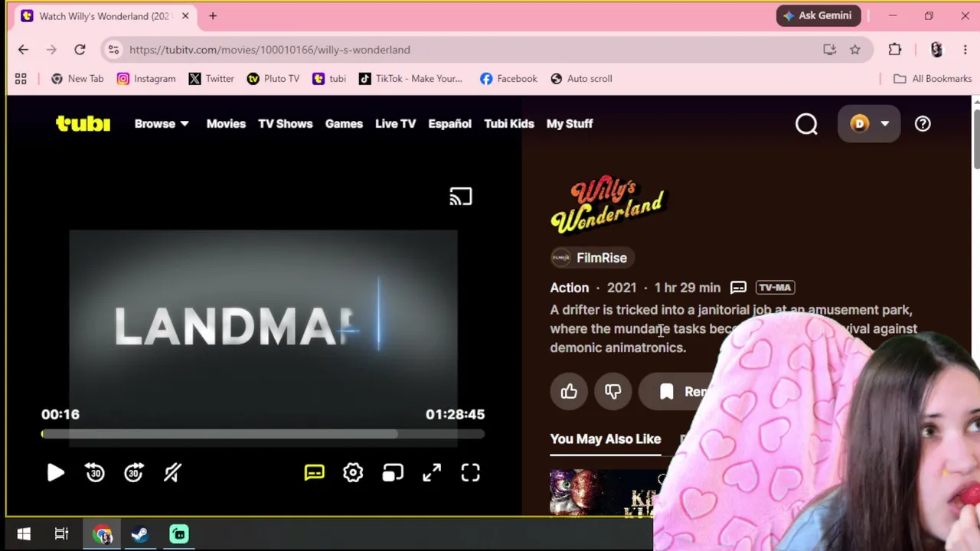The image size is (980, 551).
Task: Open a new browser tab
Action: pyautogui.click(x=213, y=16)
